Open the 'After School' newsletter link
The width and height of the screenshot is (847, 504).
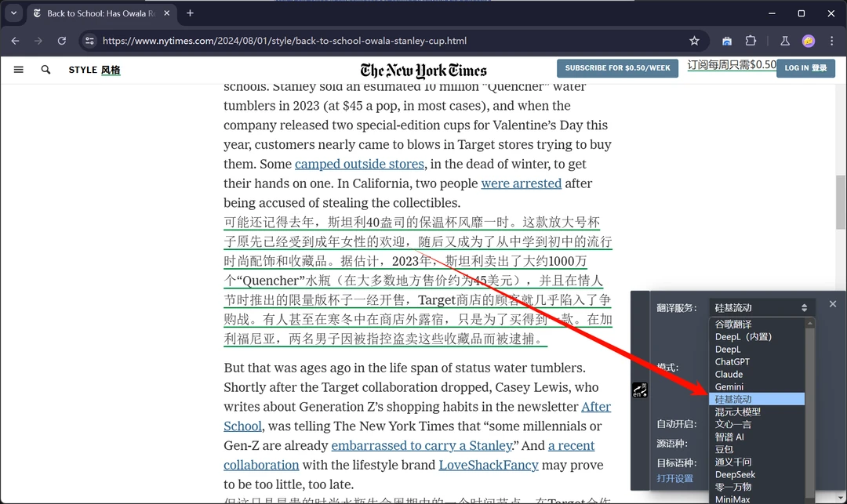pyautogui.click(x=596, y=407)
